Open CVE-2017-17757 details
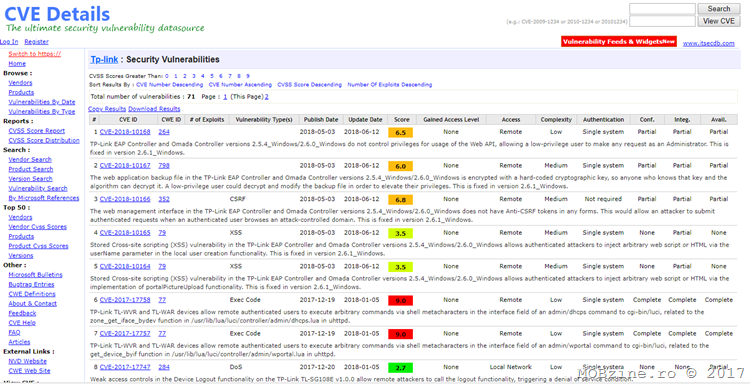Image resolution: width=750 pixels, height=384 pixels. [125, 334]
